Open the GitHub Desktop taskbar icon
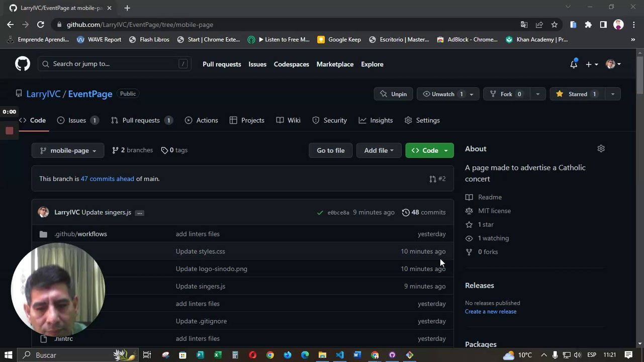Image resolution: width=644 pixels, height=362 pixels. point(392,355)
